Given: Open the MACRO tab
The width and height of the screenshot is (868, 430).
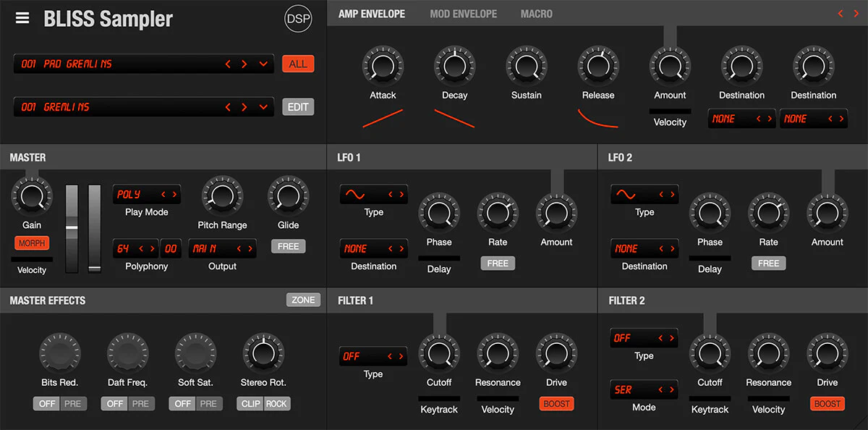Looking at the screenshot, I should (x=537, y=14).
